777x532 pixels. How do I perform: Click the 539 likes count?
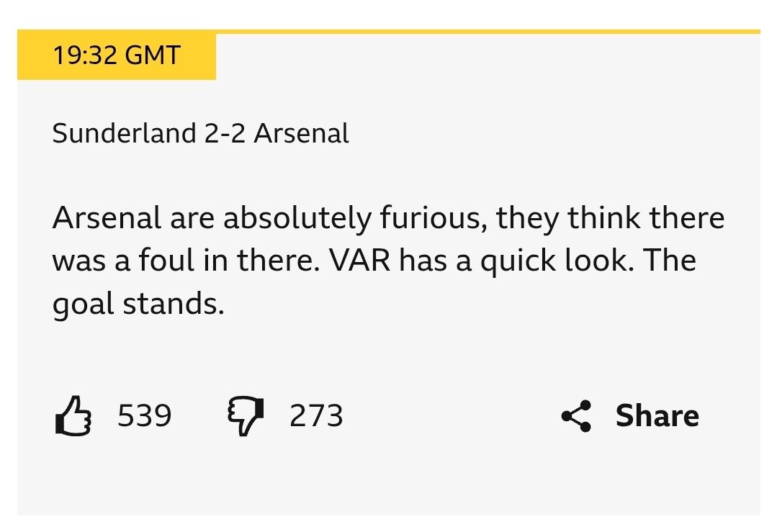pyautogui.click(x=145, y=416)
